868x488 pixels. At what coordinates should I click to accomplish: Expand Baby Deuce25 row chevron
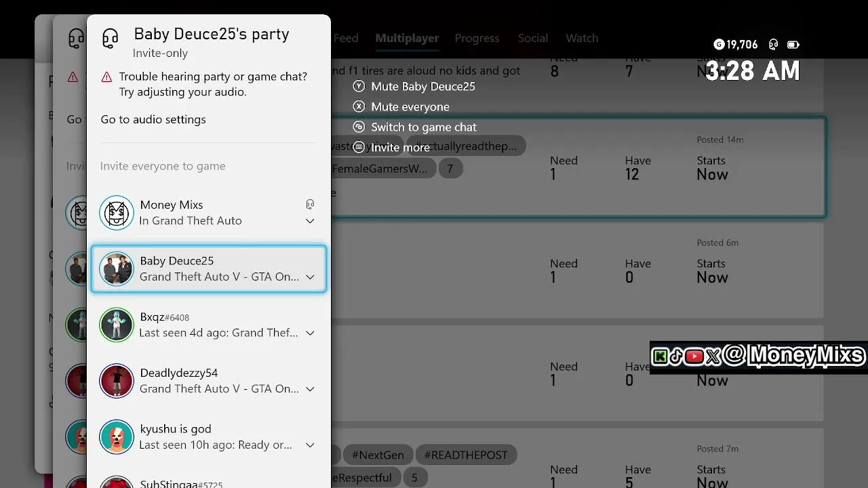pyautogui.click(x=310, y=277)
